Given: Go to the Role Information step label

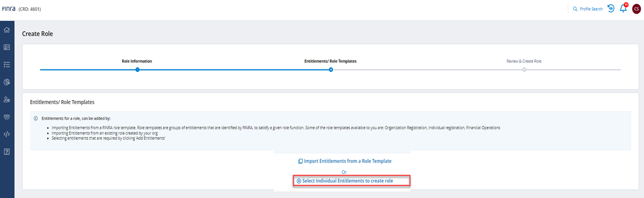Looking at the screenshot, I should [137, 61].
